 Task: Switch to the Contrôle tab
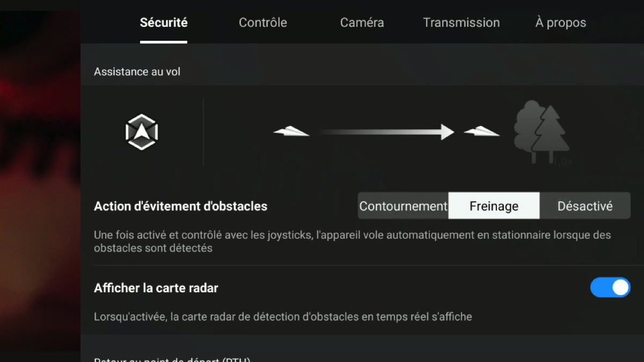263,23
